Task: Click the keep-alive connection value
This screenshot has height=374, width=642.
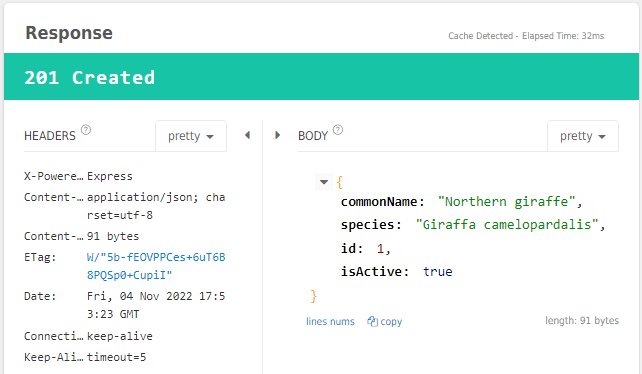Action: pos(120,336)
